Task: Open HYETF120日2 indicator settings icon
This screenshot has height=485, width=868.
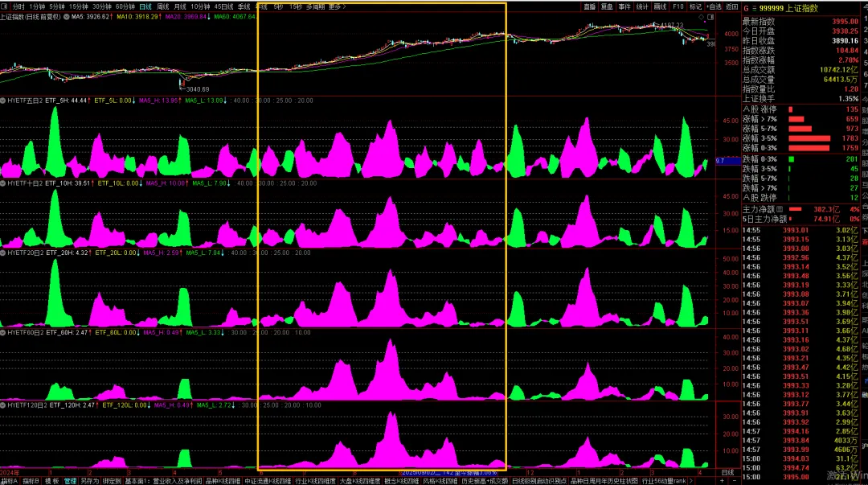Action: pos(3,405)
